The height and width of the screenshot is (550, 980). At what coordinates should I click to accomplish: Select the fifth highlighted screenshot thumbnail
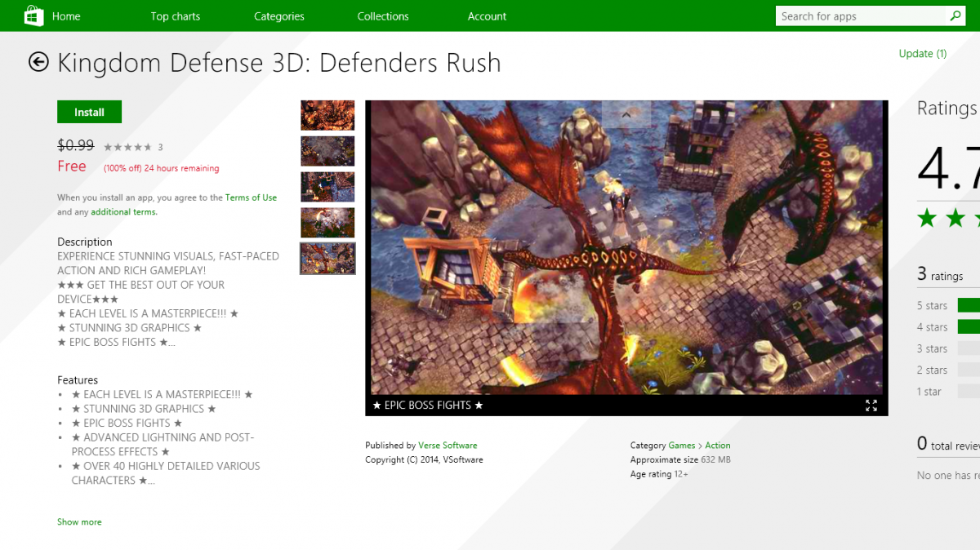point(327,259)
